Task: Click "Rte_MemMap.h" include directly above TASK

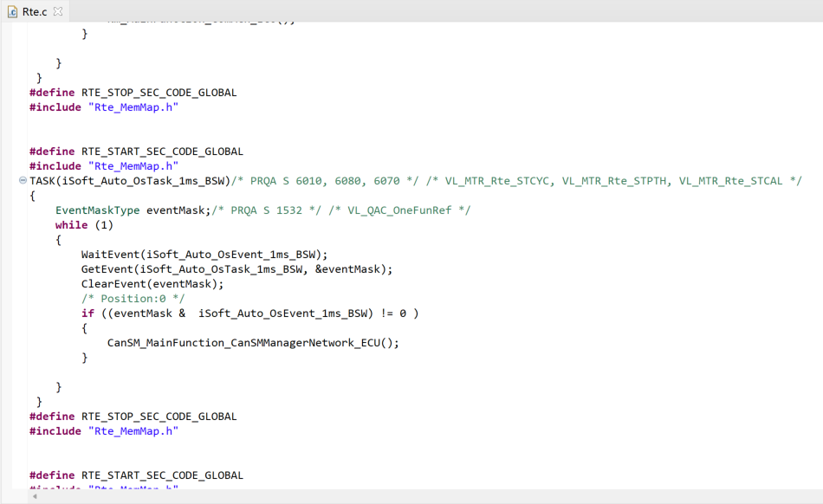Action: 133,166
